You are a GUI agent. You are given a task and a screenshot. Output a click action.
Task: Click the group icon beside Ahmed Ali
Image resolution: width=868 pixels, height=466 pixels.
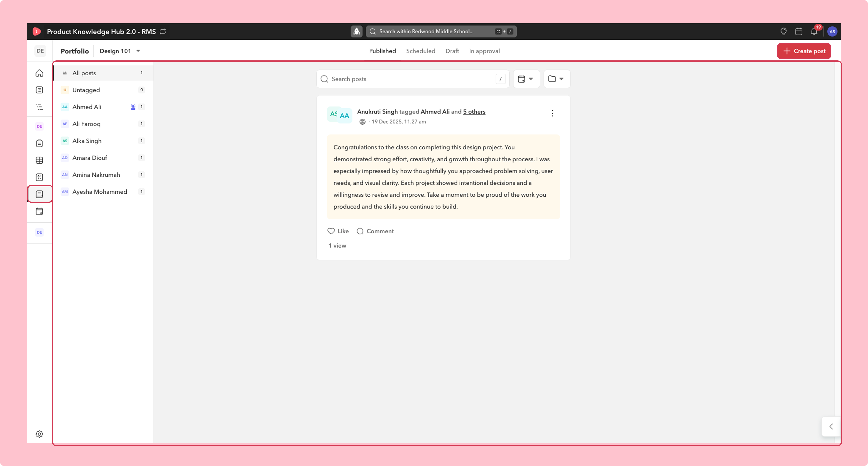[x=133, y=107]
